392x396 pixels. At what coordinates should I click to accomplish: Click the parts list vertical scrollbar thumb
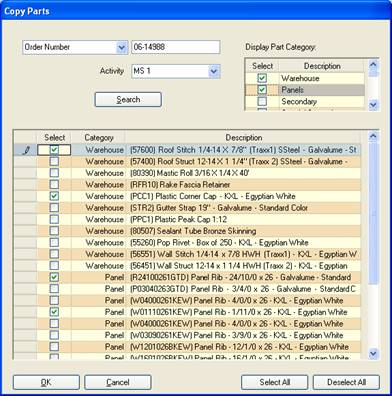click(373, 213)
